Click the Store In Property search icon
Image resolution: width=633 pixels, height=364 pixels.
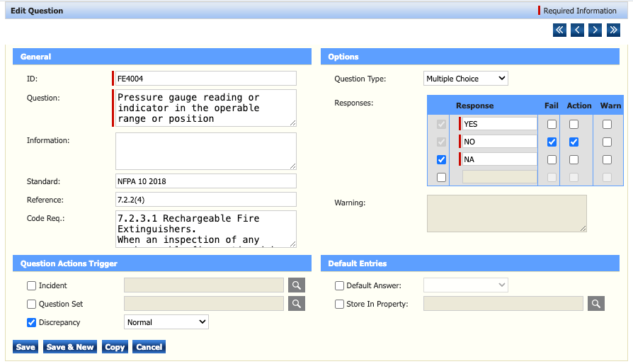tap(596, 304)
